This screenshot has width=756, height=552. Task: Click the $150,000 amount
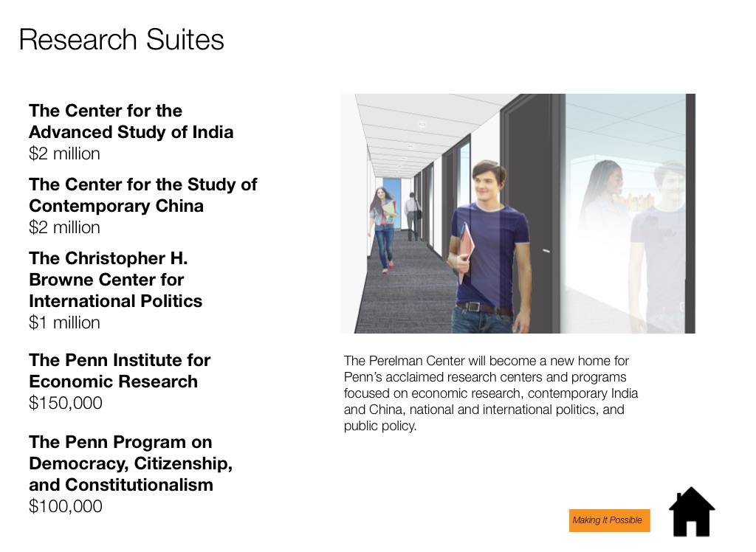pyautogui.click(x=66, y=403)
